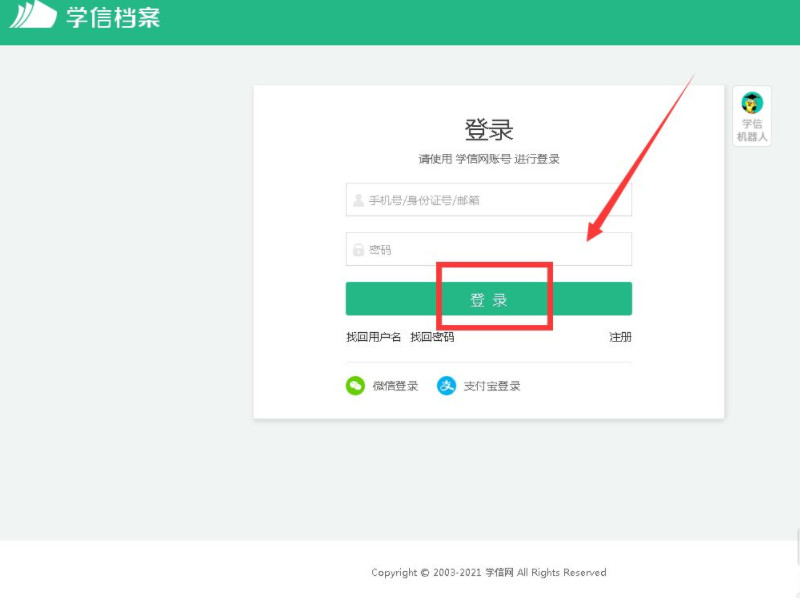Click the robot avatar image
Image resolution: width=800 pixels, height=600 pixels.
click(x=752, y=102)
